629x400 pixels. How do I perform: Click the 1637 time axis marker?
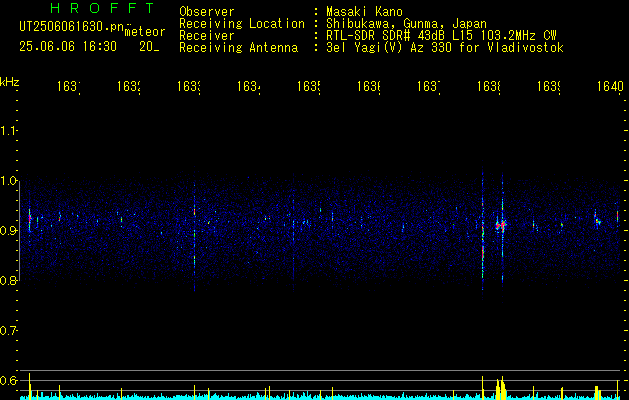(429, 86)
